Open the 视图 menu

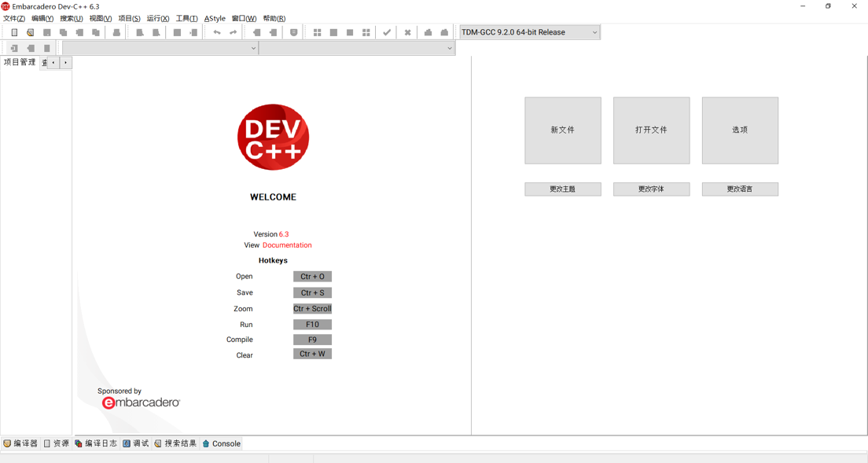tap(101, 18)
